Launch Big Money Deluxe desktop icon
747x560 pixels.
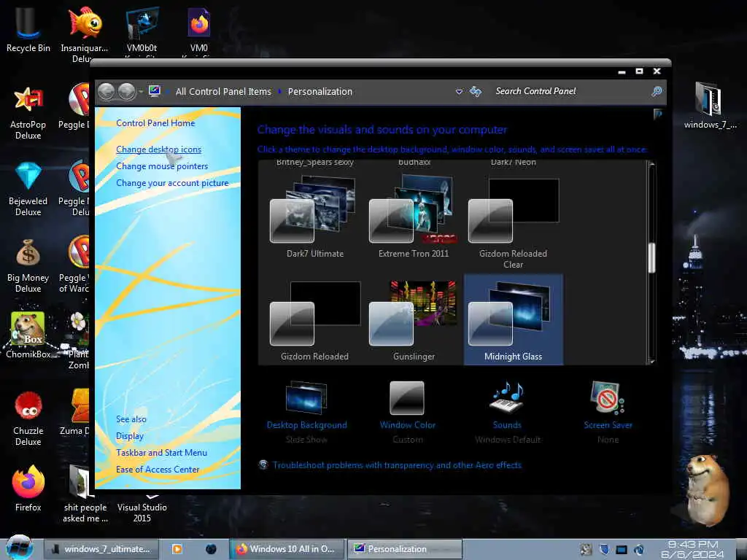point(28,265)
